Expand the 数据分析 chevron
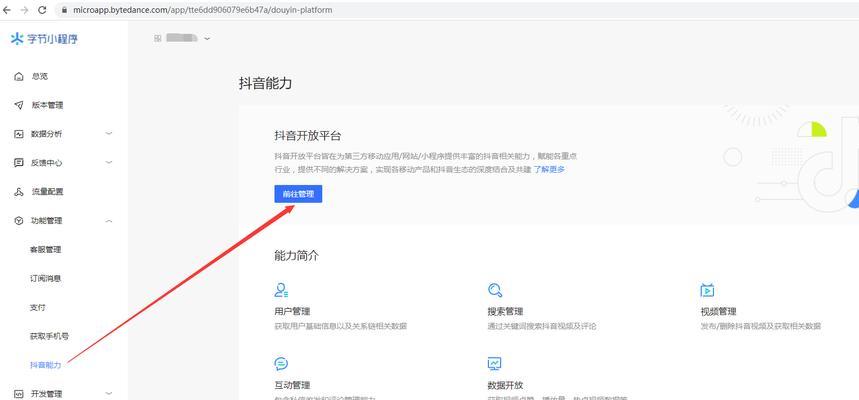Viewport: 859px width, 400px height. (109, 134)
